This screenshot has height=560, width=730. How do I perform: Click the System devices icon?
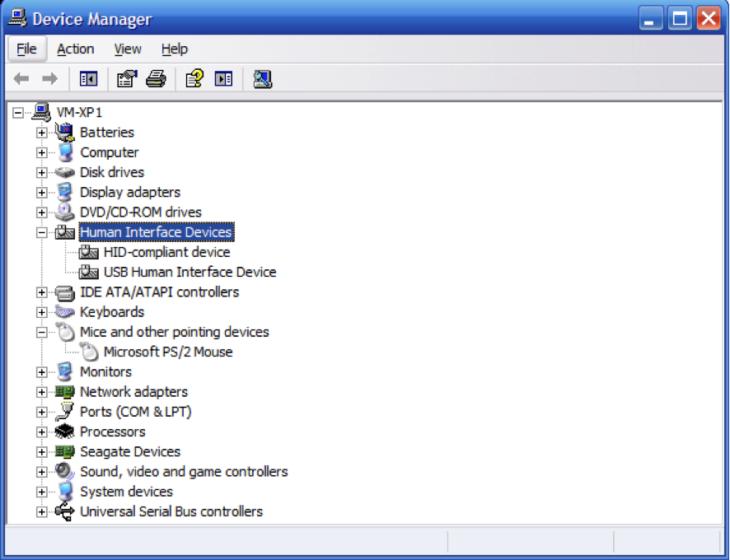tap(65, 492)
